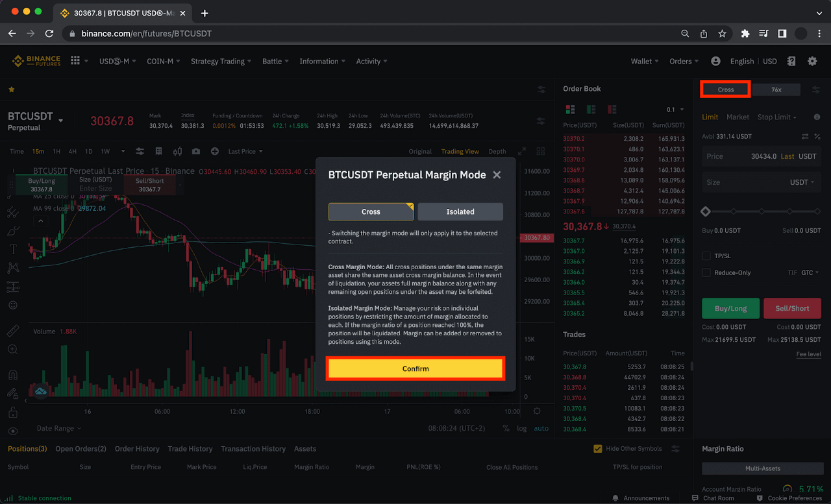
Task: Open the order panel preferences sliders icon
Action: pos(816,90)
